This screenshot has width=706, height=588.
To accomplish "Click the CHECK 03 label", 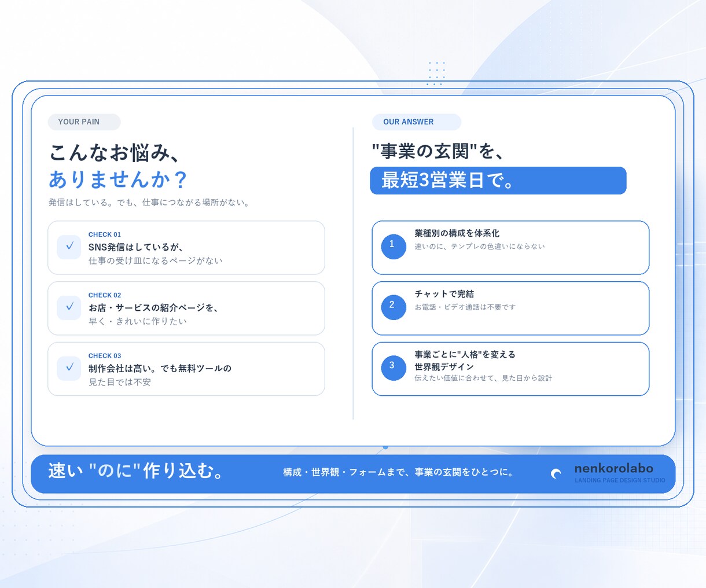I will click(x=105, y=356).
